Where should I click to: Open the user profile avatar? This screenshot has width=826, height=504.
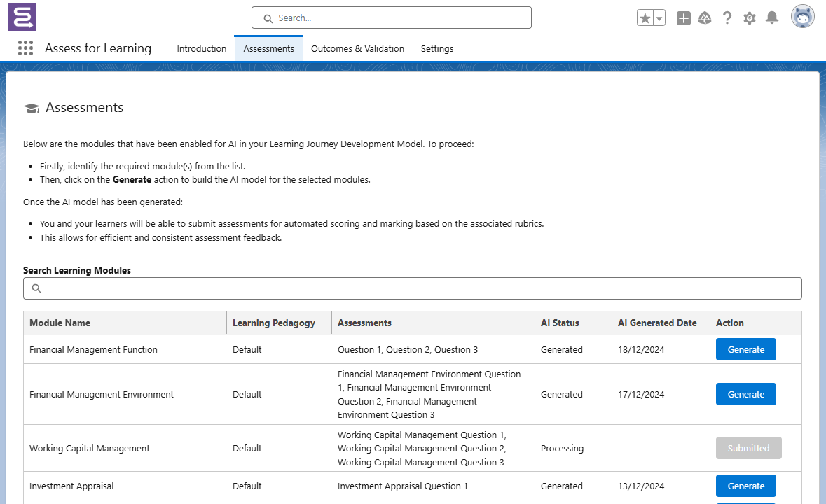click(802, 17)
